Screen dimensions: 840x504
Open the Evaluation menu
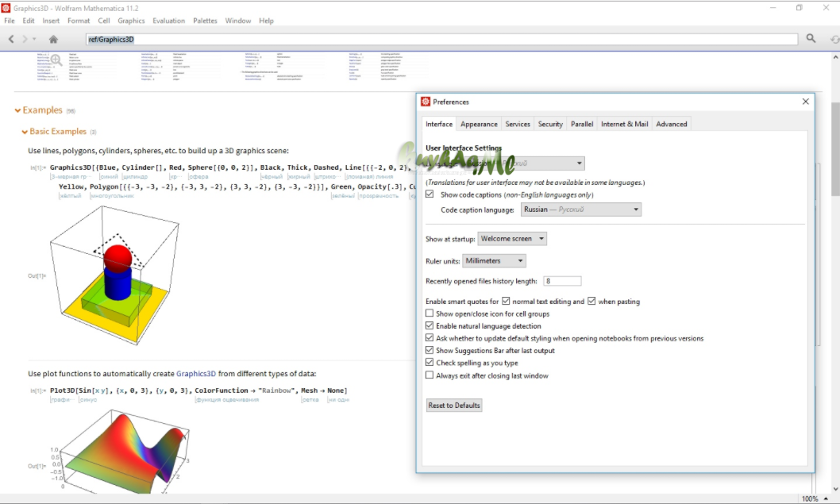tap(169, 21)
